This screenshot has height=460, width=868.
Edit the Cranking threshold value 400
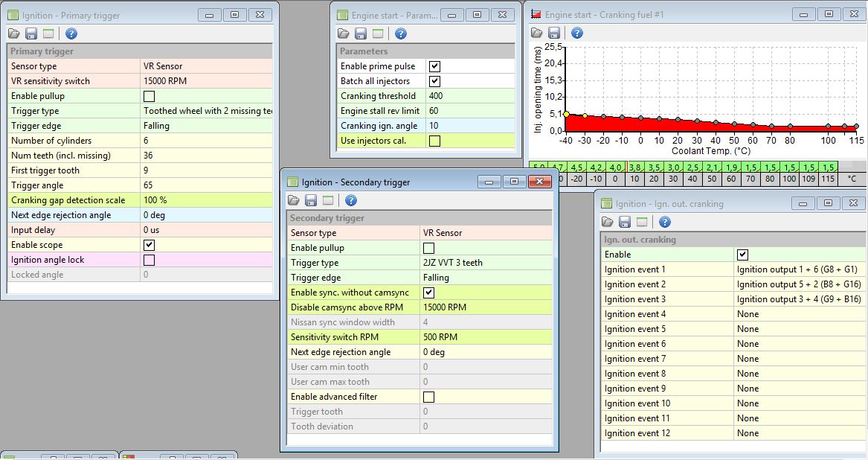tap(469, 96)
